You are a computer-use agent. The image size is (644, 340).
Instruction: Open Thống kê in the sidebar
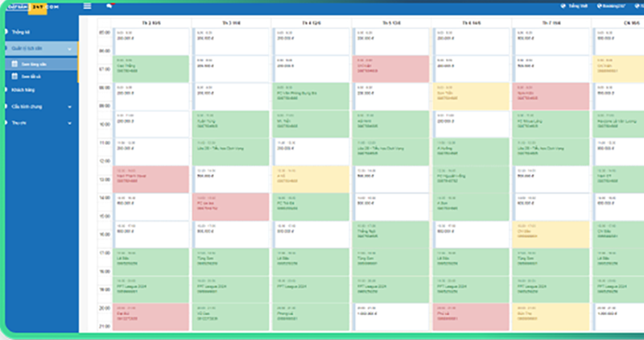click(21, 32)
